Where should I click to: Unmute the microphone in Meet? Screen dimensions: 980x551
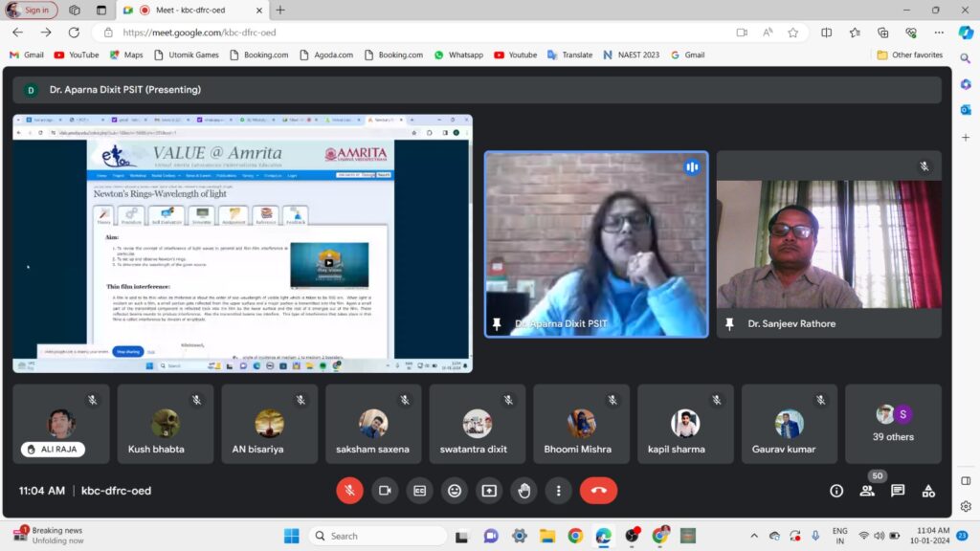pos(349,491)
